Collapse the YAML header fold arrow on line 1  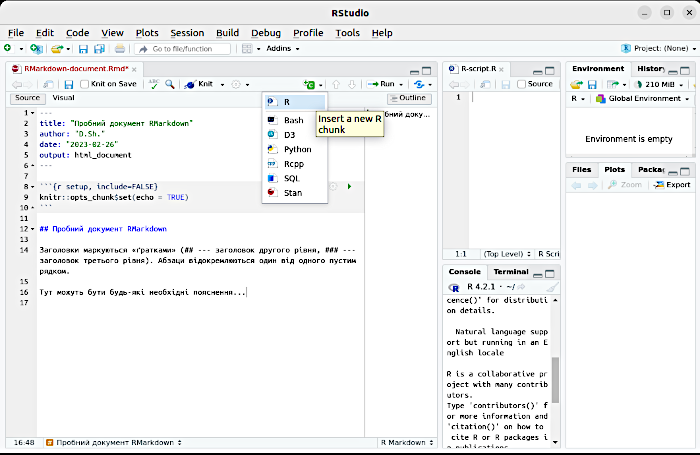tap(33, 113)
